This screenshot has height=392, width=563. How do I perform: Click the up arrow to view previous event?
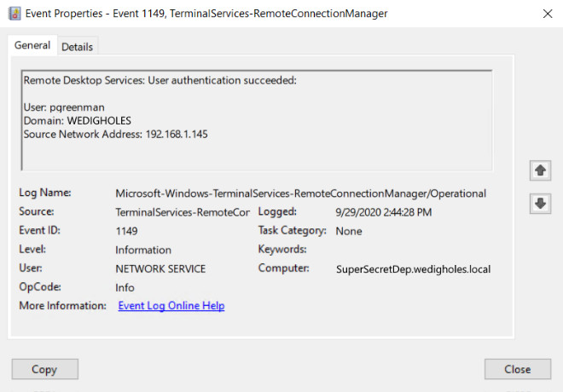pos(540,170)
